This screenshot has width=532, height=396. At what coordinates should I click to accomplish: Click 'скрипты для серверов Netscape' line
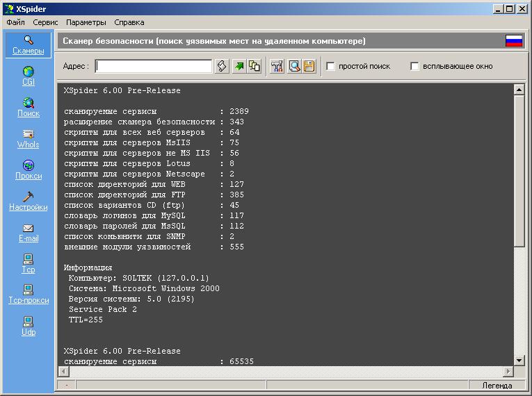(149, 174)
